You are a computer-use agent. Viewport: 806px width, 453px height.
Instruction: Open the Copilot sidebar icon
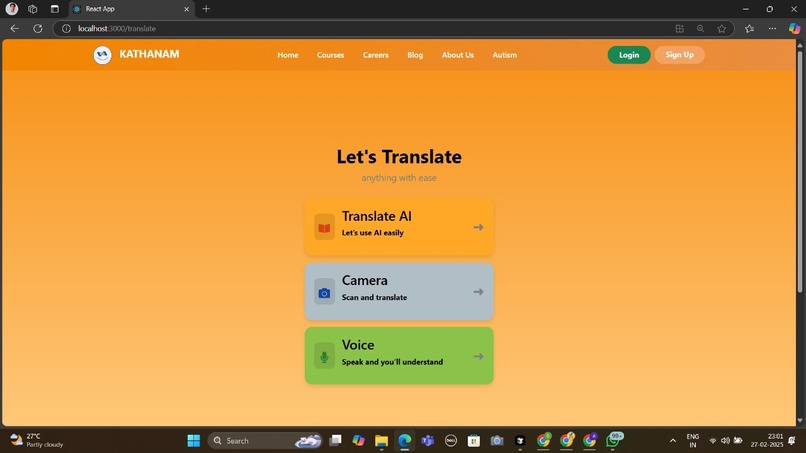tap(794, 29)
